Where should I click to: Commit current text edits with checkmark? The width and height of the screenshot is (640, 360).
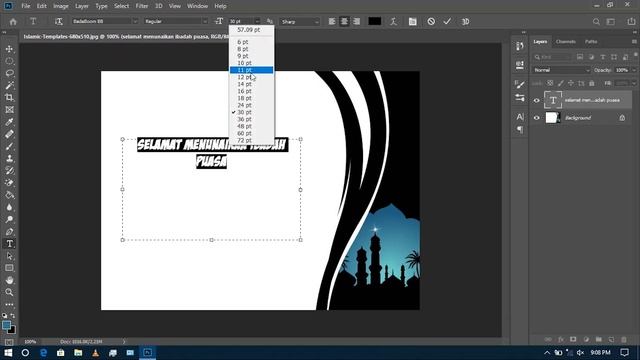[x=447, y=22]
